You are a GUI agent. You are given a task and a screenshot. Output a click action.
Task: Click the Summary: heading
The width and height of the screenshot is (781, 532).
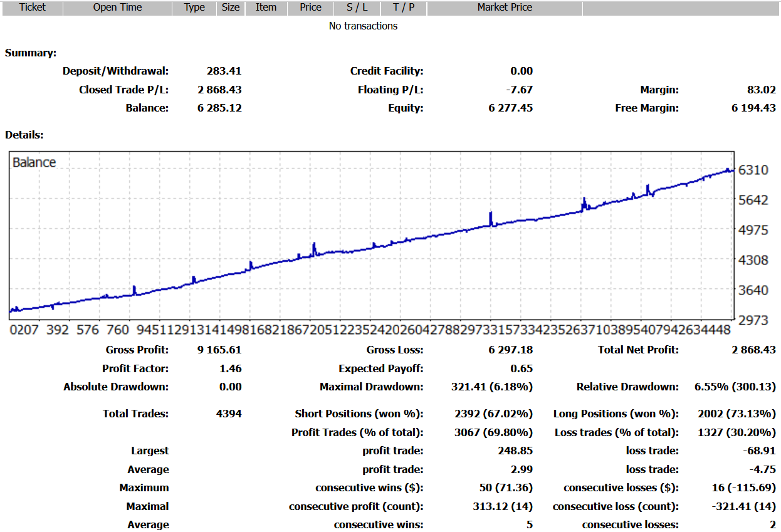[x=31, y=53]
